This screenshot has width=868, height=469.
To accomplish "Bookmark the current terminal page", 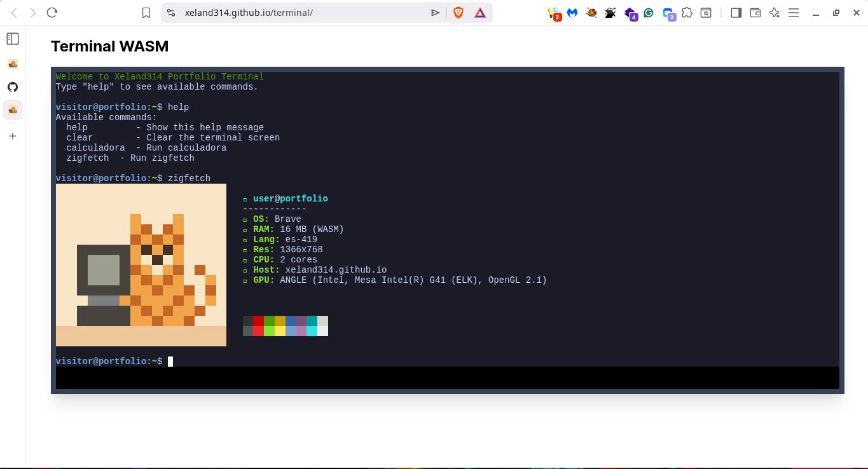I will point(146,12).
